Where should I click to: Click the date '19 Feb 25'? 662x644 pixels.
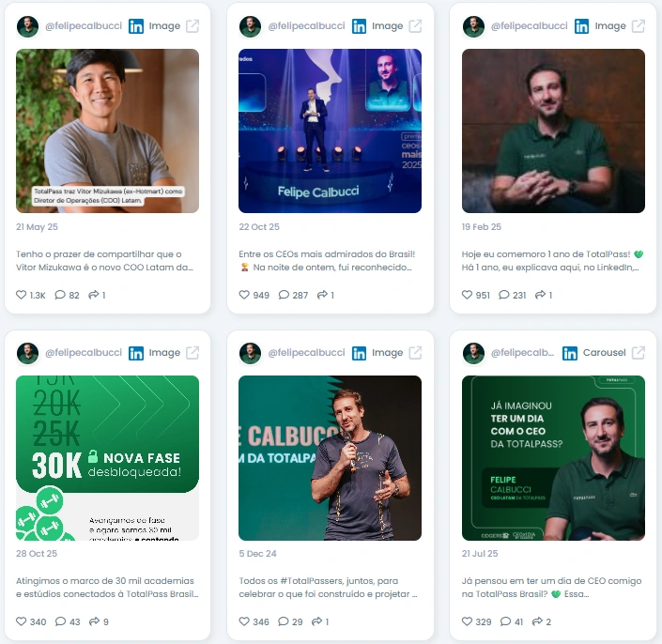click(482, 227)
